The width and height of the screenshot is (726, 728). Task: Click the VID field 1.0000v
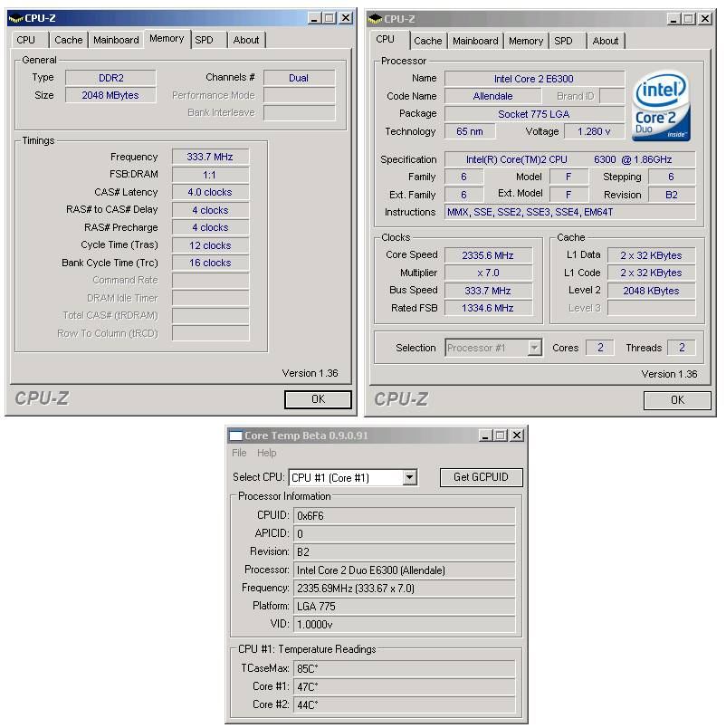click(405, 625)
